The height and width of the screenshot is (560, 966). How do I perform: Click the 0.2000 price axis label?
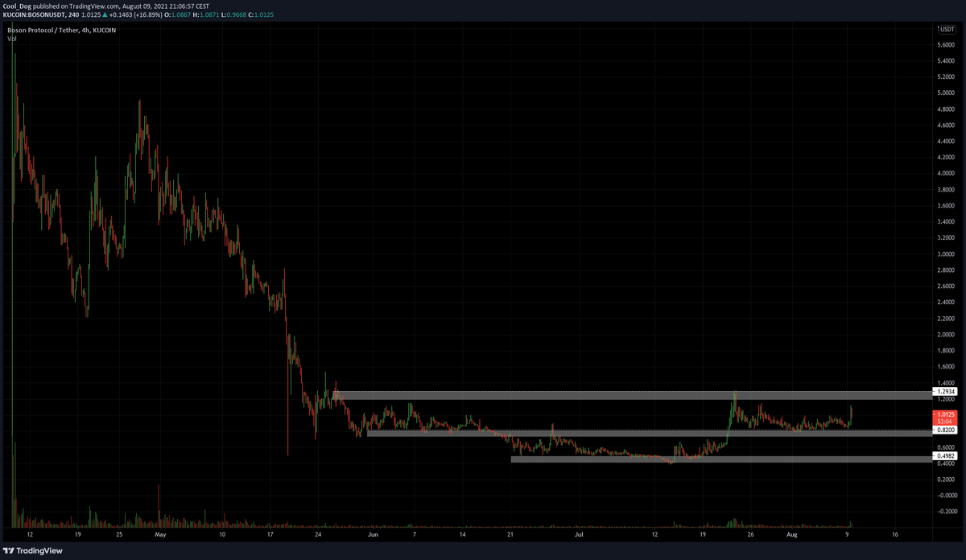[947, 480]
